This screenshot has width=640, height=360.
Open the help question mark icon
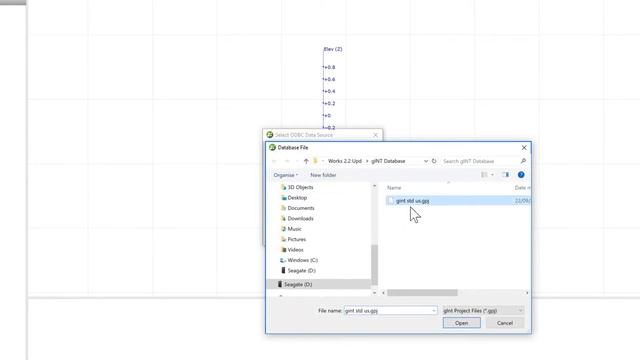point(521,175)
